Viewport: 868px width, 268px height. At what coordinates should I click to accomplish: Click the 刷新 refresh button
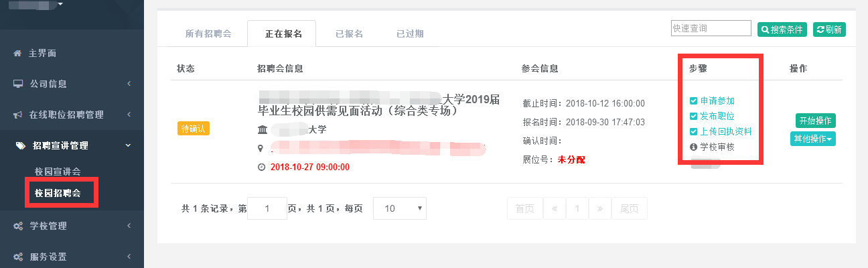point(829,29)
